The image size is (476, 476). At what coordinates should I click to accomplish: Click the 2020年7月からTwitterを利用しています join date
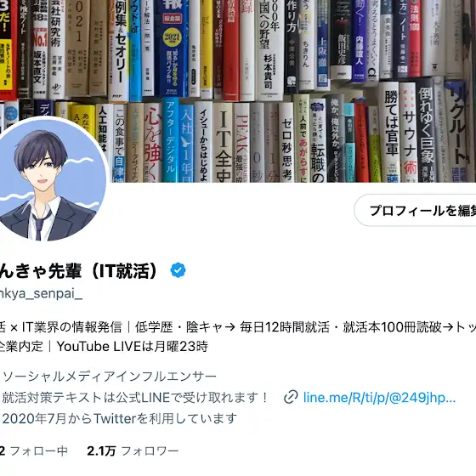coord(120,418)
